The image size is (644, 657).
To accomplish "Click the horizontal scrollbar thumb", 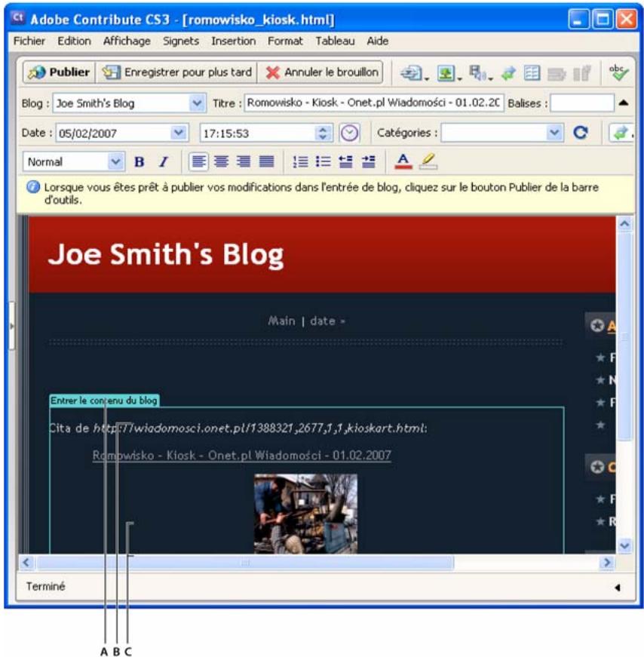I will point(245,562).
